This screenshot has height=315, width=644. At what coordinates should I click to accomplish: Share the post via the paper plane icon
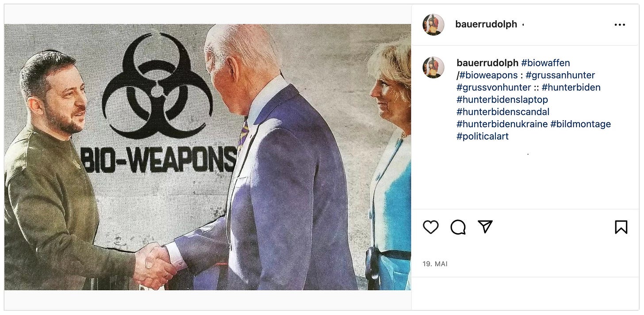[485, 227]
